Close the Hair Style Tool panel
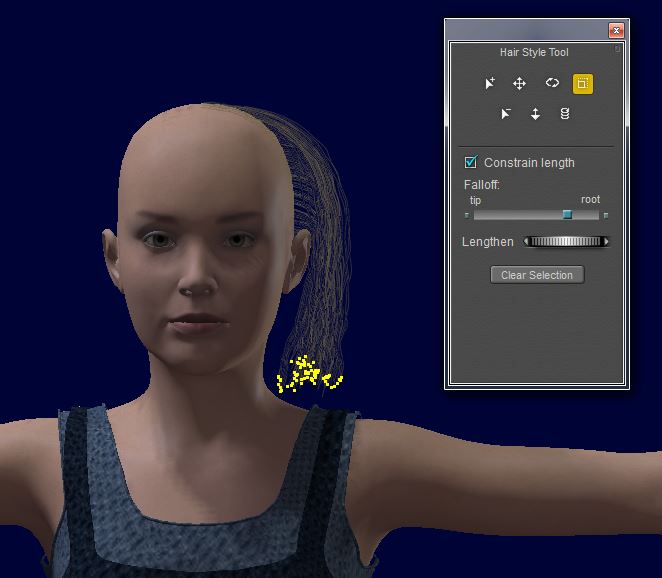662x578 pixels. point(616,30)
